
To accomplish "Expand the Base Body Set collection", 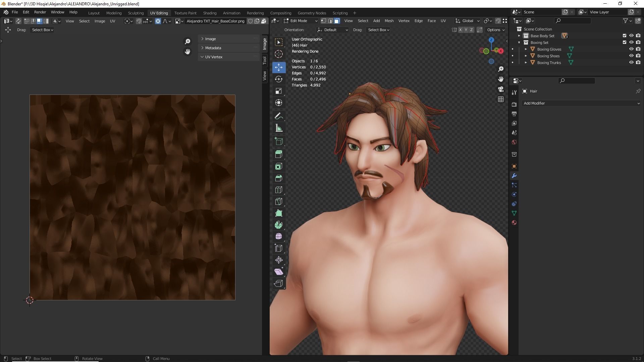I will coord(519,36).
